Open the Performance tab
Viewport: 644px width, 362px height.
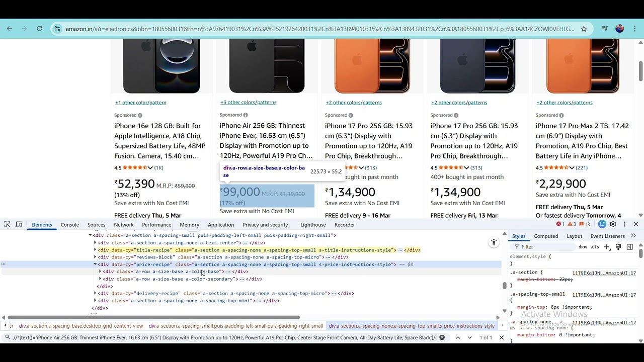tap(156, 225)
